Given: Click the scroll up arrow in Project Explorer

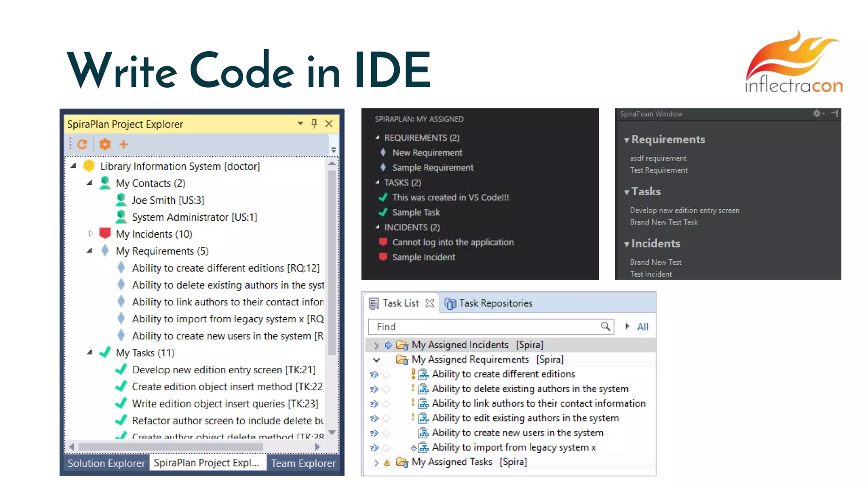Looking at the screenshot, I should [x=332, y=164].
